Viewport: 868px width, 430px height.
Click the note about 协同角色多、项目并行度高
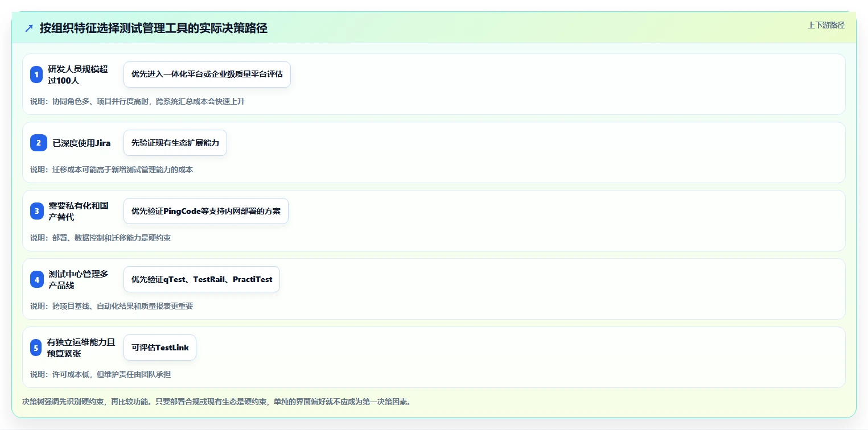tap(137, 101)
